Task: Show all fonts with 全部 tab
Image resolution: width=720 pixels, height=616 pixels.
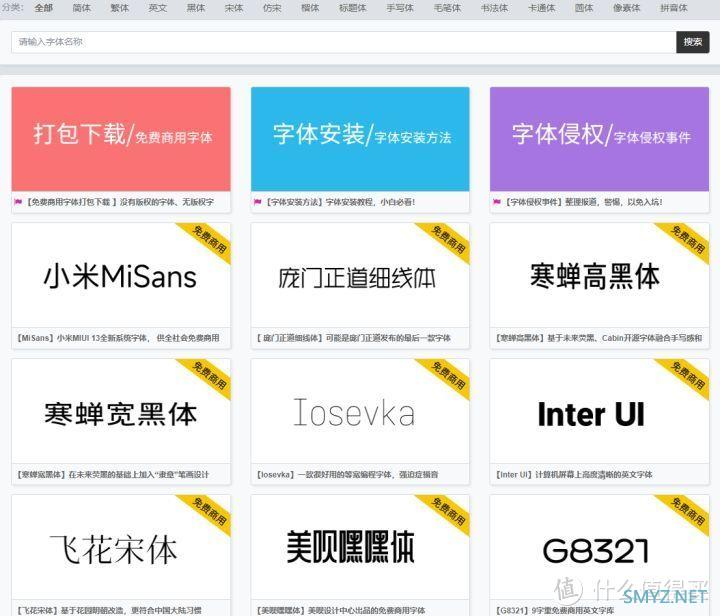Action: tap(44, 8)
